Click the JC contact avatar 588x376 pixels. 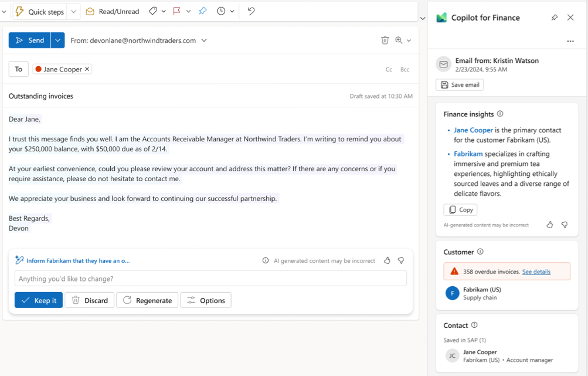click(452, 355)
